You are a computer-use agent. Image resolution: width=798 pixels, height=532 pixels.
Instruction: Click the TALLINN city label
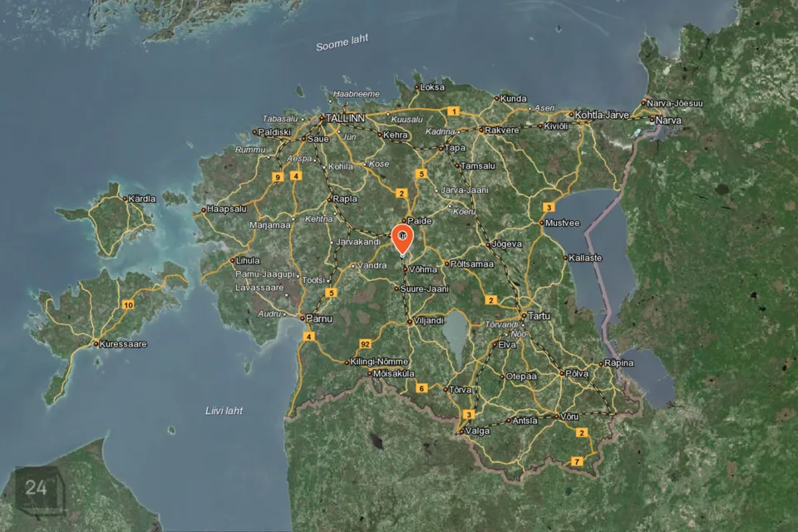click(x=345, y=118)
